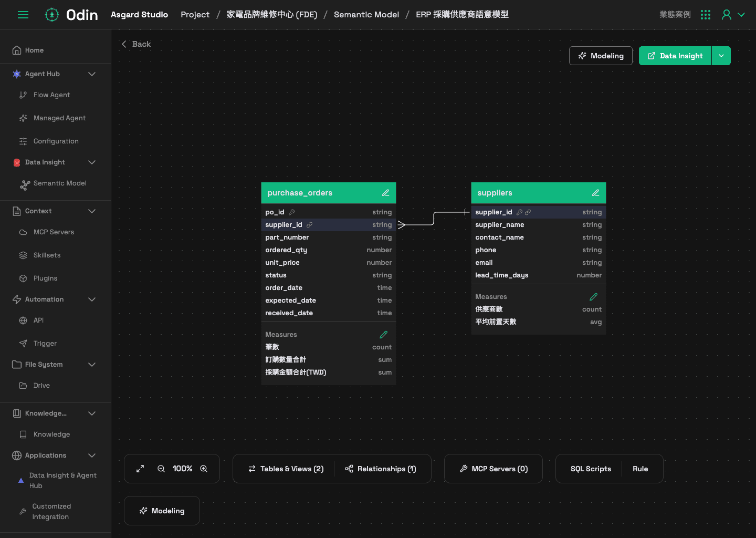Open the user account icon
This screenshot has width=756, height=538.
click(x=727, y=15)
